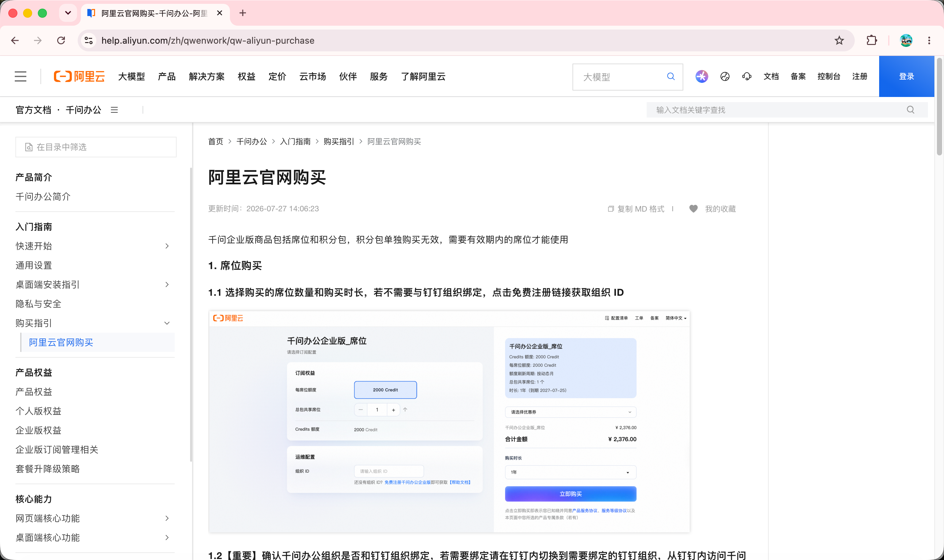
Task: Open the purple AI assistant icon
Action: point(701,77)
